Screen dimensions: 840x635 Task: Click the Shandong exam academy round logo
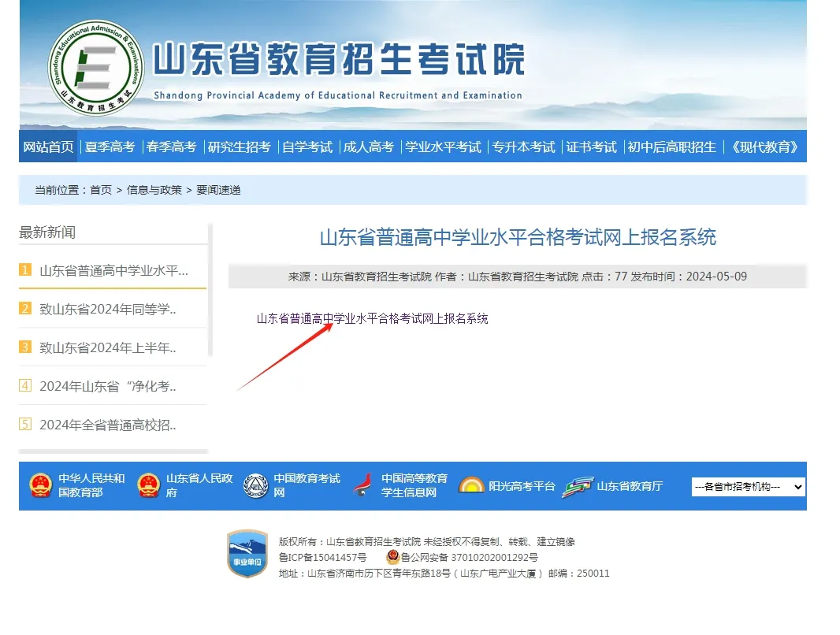coord(96,68)
